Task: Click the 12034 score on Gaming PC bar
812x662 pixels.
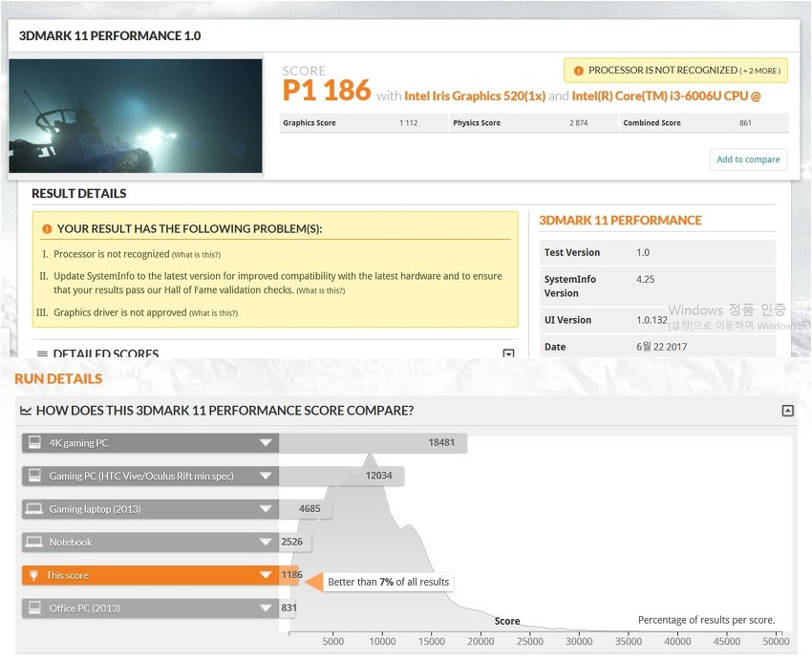Action: point(378,476)
